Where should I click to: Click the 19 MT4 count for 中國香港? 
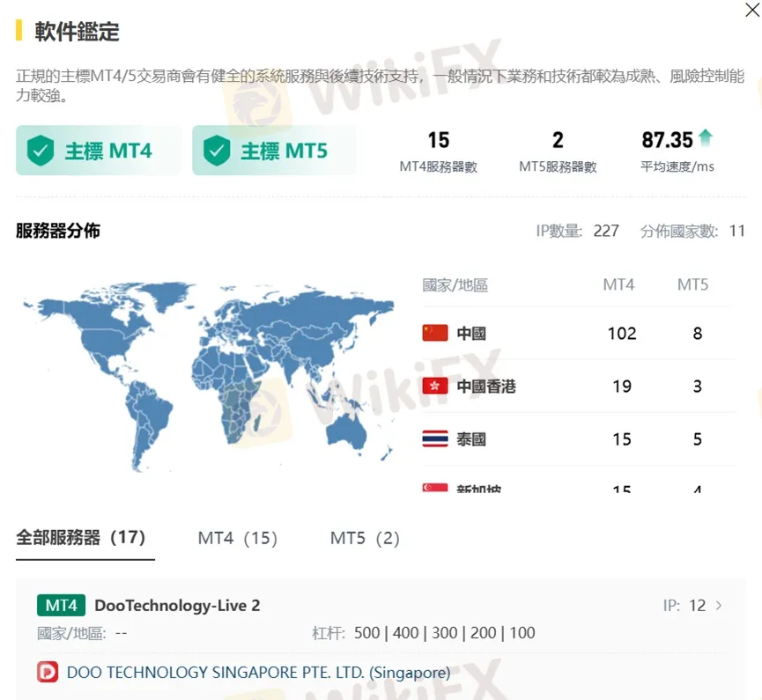pyautogui.click(x=622, y=387)
